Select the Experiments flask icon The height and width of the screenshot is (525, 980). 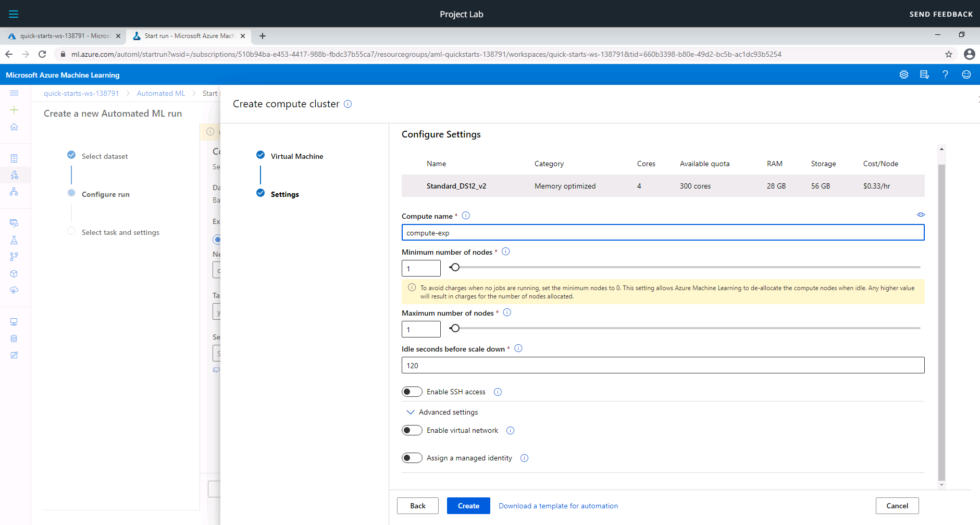(15, 240)
